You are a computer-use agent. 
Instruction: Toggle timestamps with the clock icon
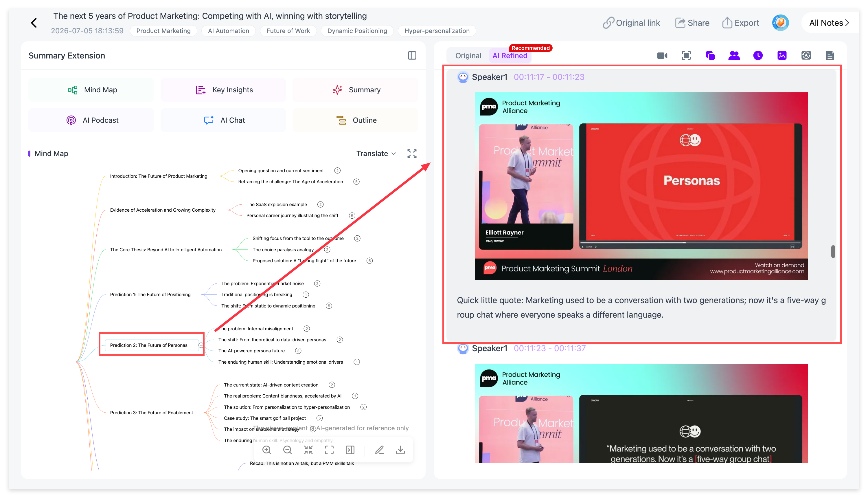tap(758, 55)
